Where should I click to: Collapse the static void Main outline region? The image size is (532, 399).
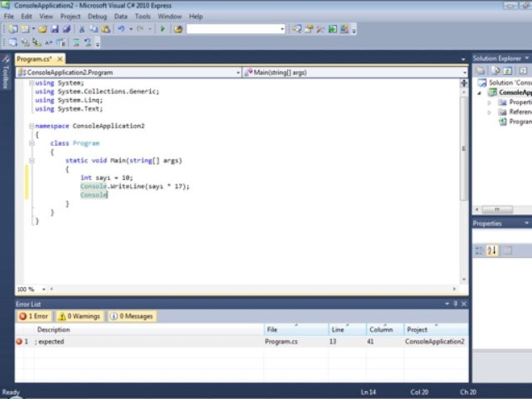(x=32, y=161)
